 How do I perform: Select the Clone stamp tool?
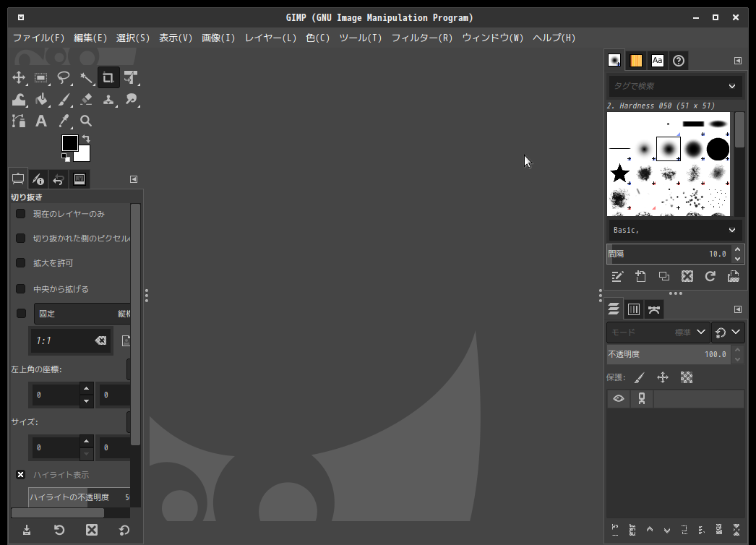coord(108,99)
